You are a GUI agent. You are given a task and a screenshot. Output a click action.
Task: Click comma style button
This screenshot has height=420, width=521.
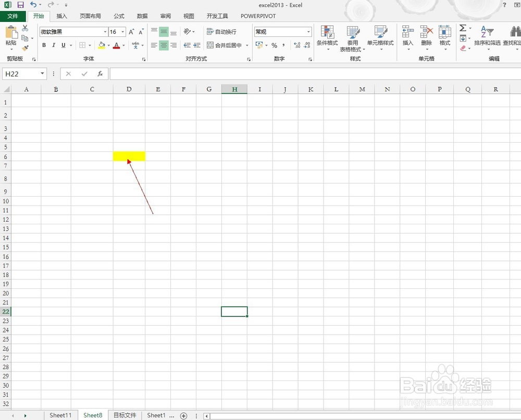(283, 45)
